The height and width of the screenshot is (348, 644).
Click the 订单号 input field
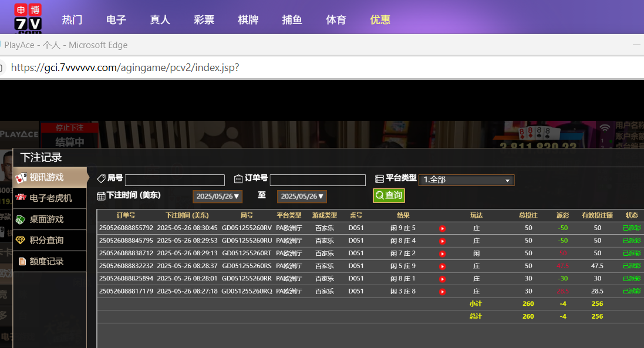[x=317, y=180]
